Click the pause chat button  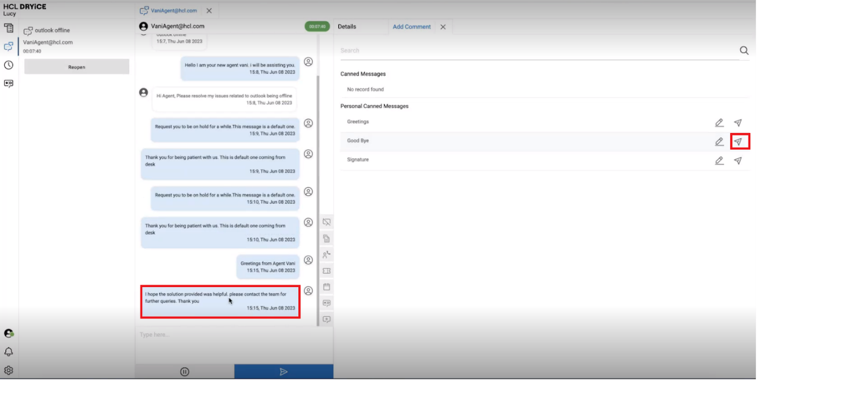[x=185, y=371]
